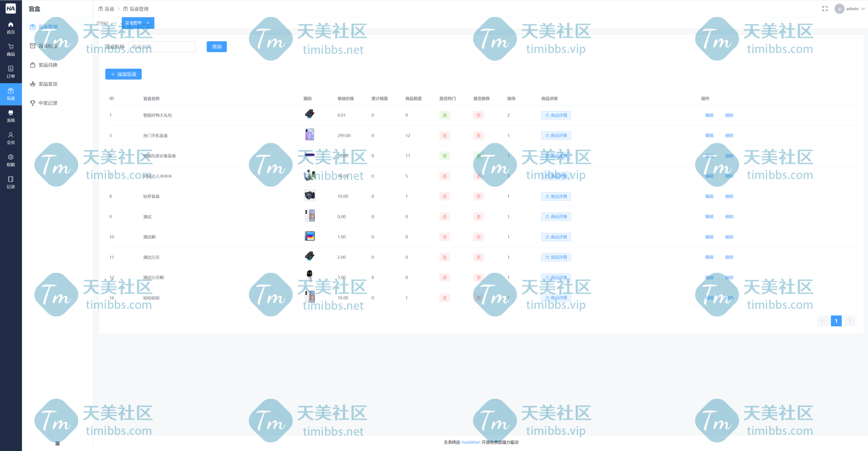Delete the 热门手机盲盒 row

point(729,136)
